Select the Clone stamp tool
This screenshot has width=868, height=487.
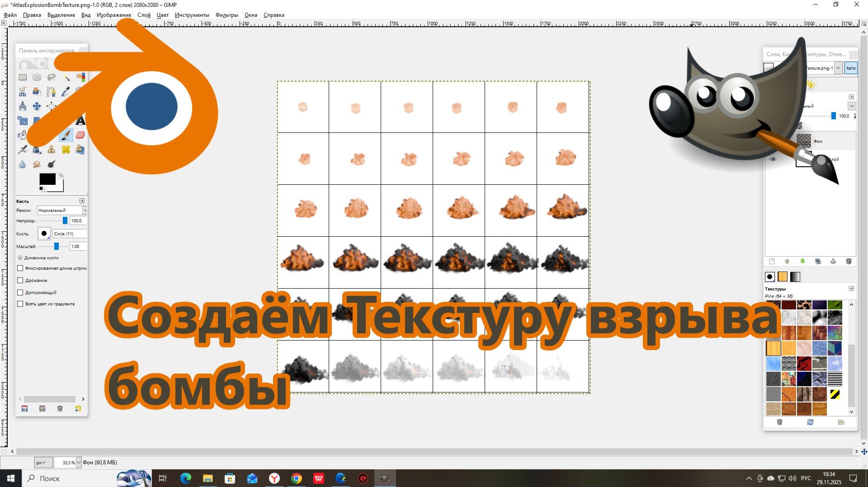[x=52, y=150]
